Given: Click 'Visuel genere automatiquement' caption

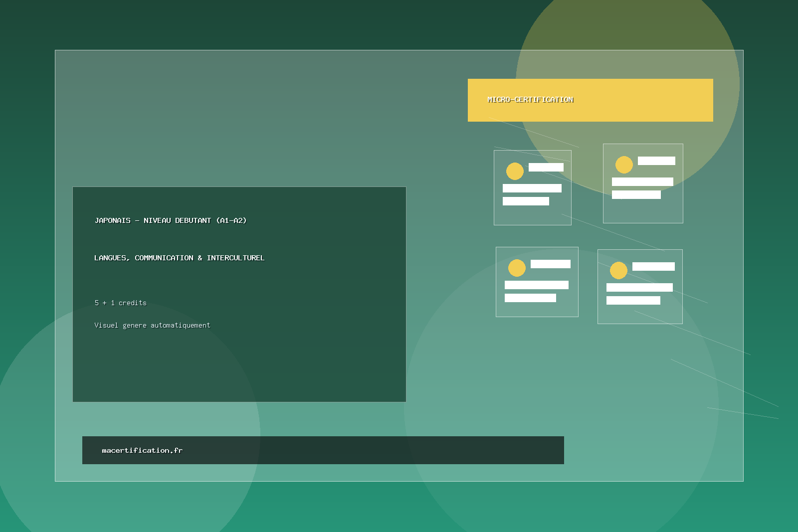Looking at the screenshot, I should (152, 325).
